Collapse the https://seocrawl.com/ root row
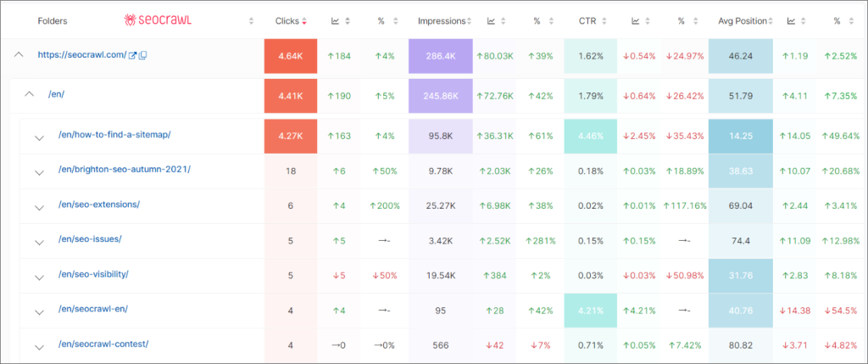This screenshot has height=364, width=868. coord(19,55)
